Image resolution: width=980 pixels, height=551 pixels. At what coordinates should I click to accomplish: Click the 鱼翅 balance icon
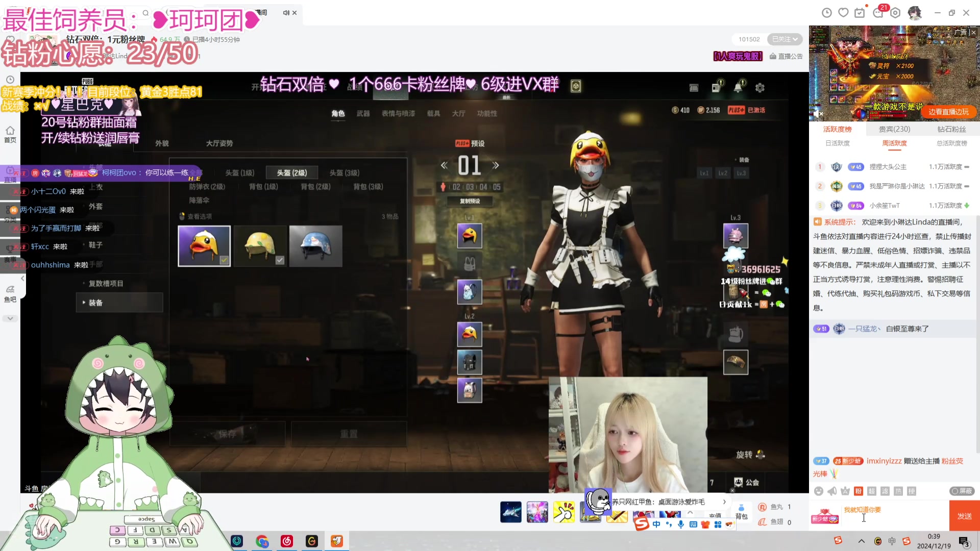(x=763, y=522)
